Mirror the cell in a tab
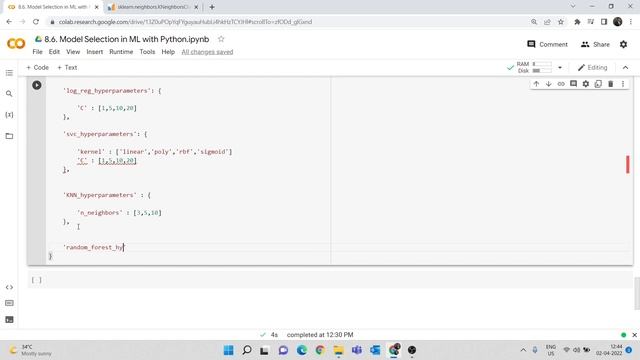 pyautogui.click(x=598, y=84)
